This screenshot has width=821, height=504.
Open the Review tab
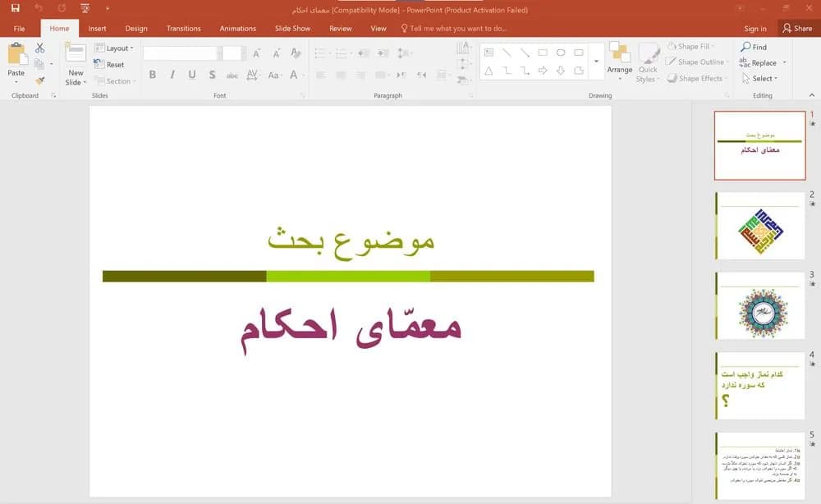[x=341, y=28]
